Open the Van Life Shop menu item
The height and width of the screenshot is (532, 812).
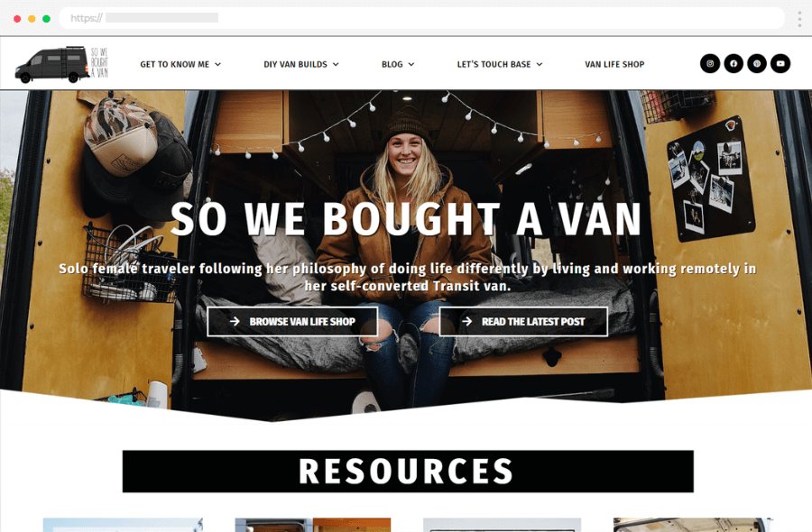(614, 64)
